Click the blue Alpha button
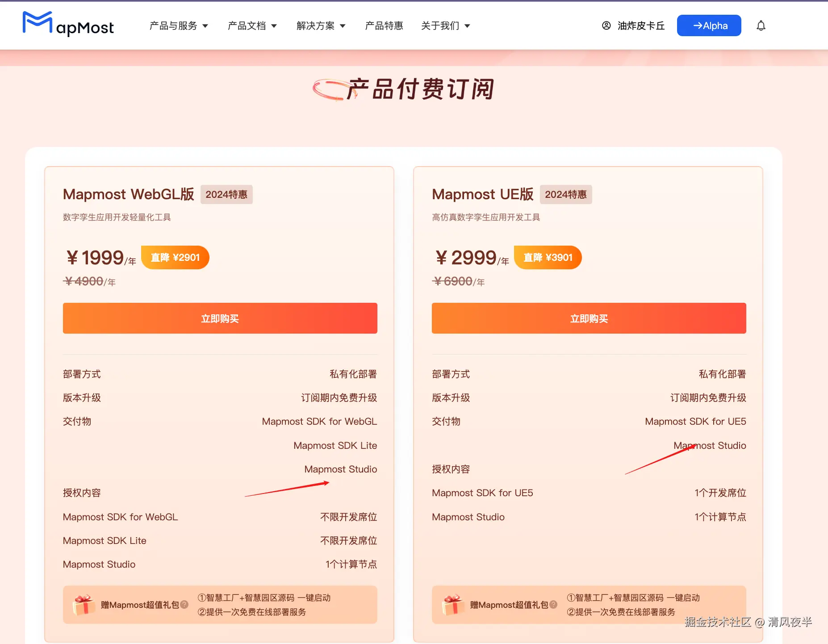This screenshot has width=828, height=644. click(709, 25)
